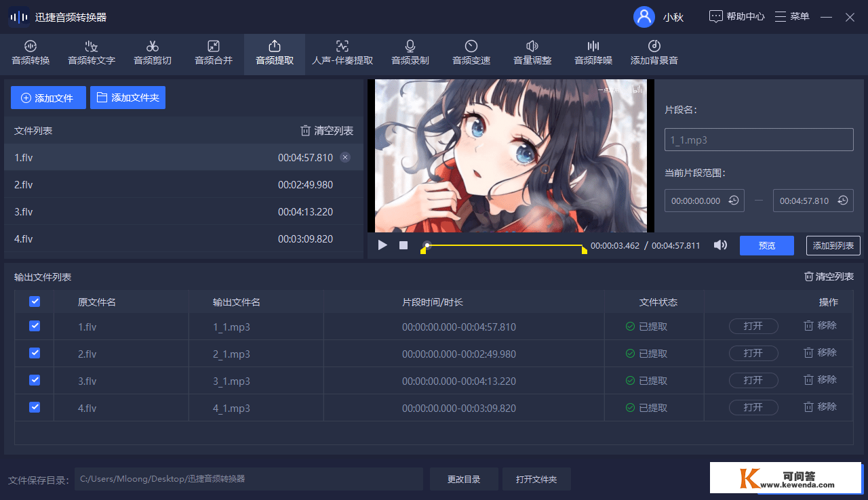868x500 pixels.
Task: Remove the 2_1.mp3 row with 移除
Action: [821, 353]
